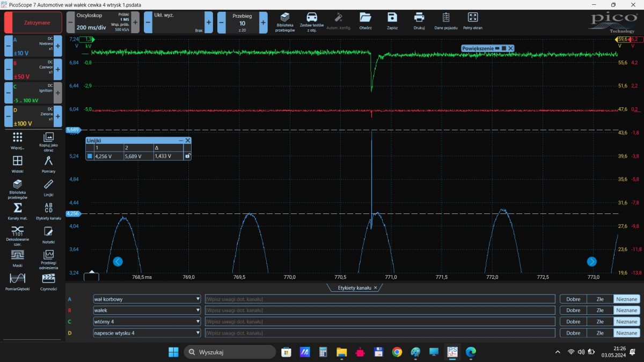Mark channel A as Dobre
The height and width of the screenshot is (362, 644).
[573, 299]
